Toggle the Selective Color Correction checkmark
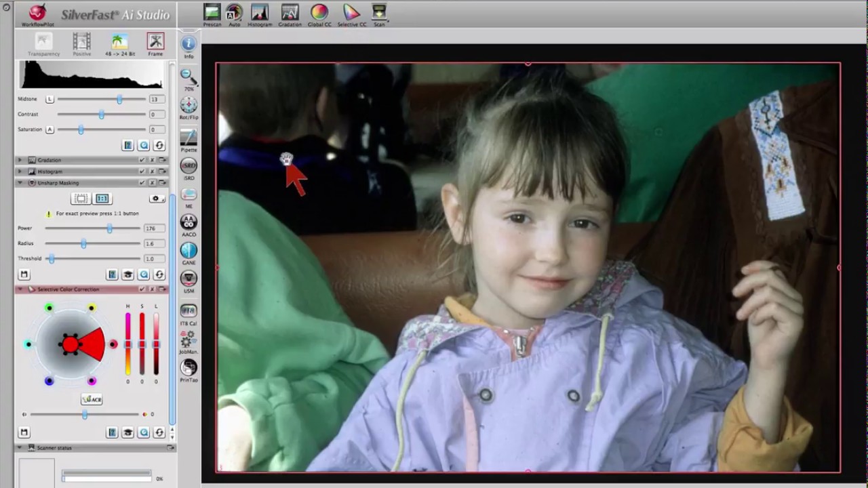Image resolution: width=868 pixels, height=488 pixels. (x=142, y=289)
